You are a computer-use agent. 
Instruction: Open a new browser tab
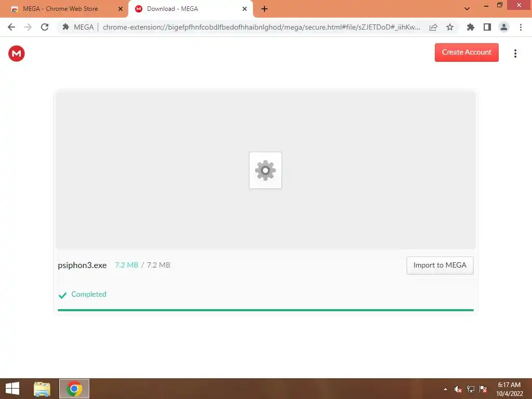264,9
